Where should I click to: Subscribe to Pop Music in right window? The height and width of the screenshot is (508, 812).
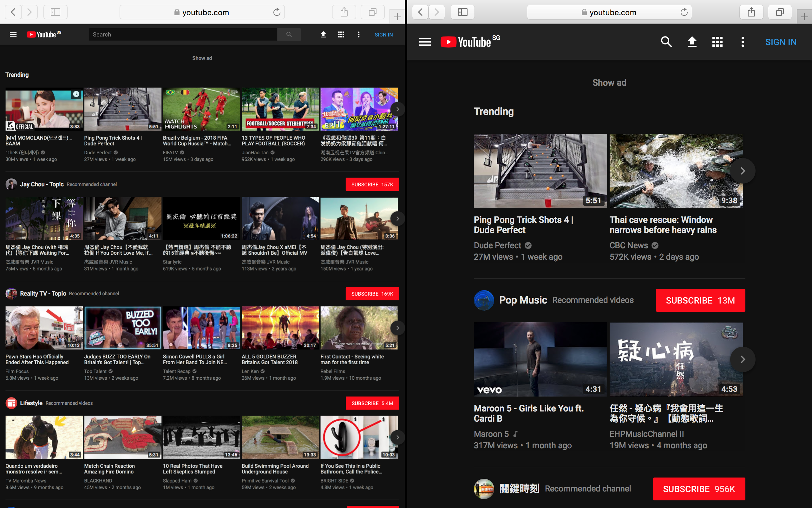(700, 300)
